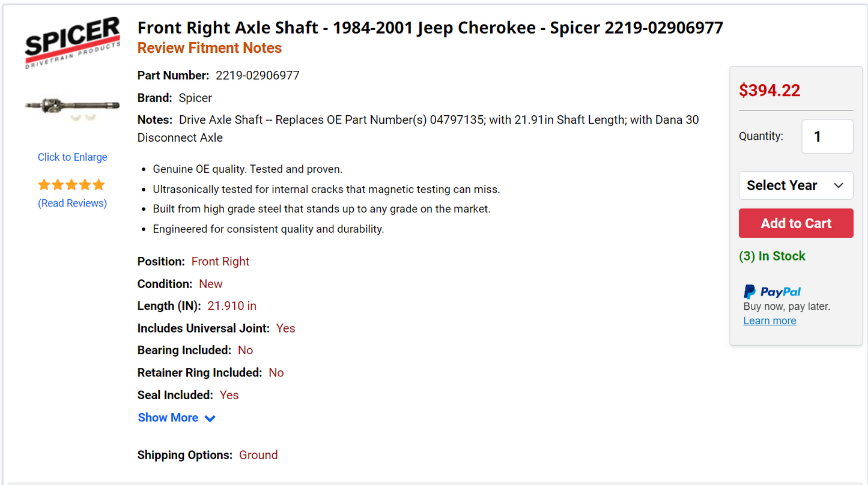Viewport: 868px width, 485px height.
Task: Click the axle shaft product thumbnail
Action: coord(71,107)
